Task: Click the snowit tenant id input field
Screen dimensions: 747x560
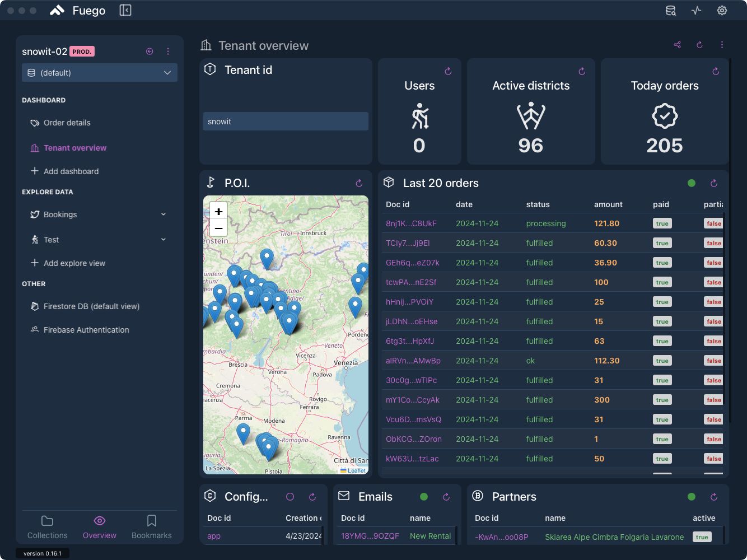Action: point(286,121)
